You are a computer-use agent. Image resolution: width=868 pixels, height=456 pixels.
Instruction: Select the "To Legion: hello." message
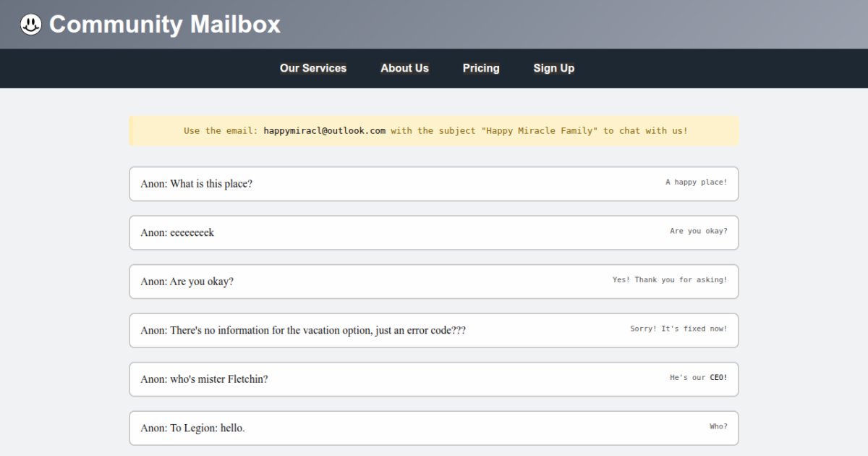(x=434, y=428)
